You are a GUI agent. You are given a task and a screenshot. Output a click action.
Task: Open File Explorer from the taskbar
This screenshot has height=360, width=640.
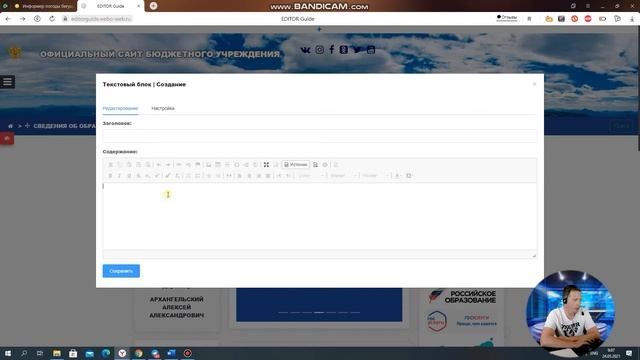(x=57, y=353)
